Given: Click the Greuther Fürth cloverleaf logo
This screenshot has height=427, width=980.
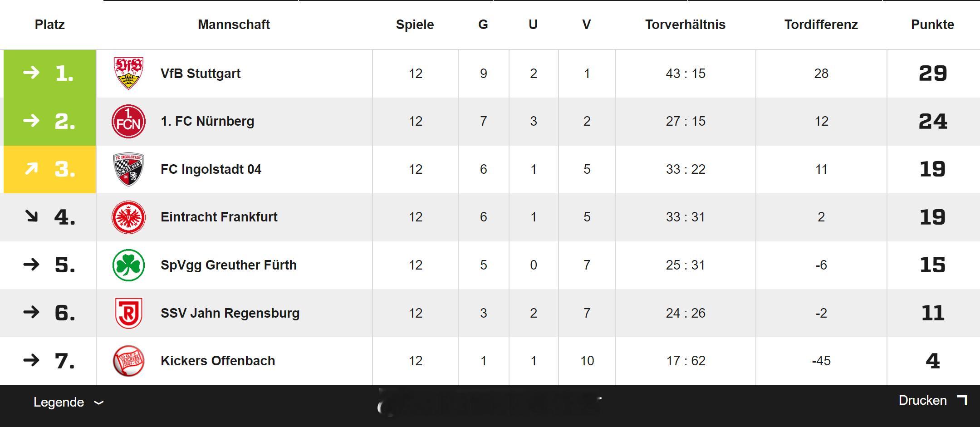Looking at the screenshot, I should 128,265.
